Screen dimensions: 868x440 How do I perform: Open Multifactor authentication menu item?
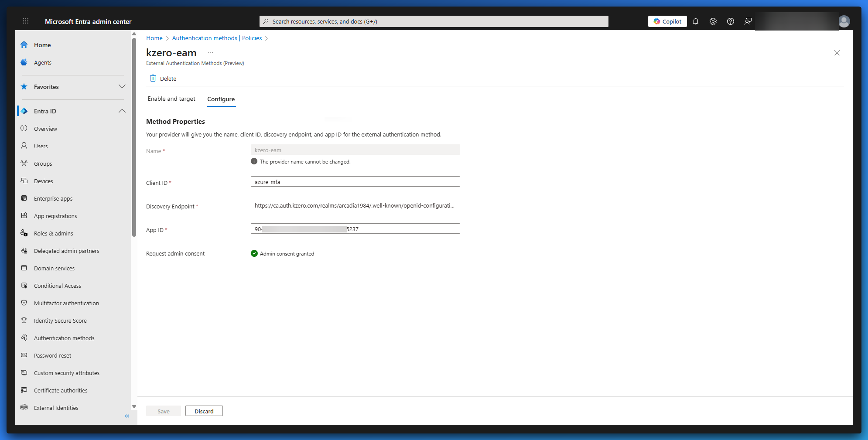coord(66,303)
